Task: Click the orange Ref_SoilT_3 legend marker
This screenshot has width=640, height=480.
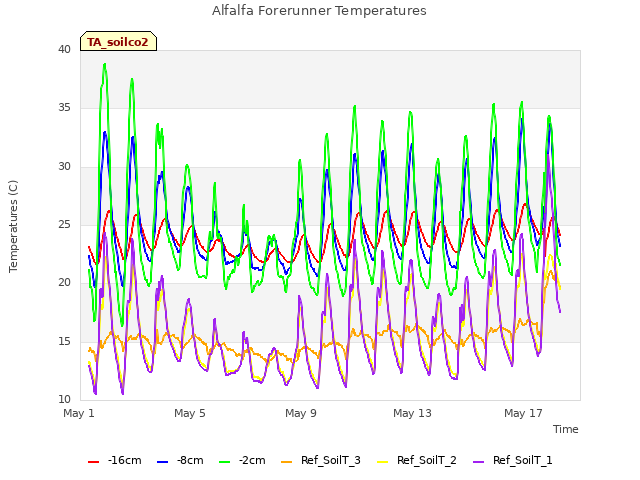Action: point(287,462)
